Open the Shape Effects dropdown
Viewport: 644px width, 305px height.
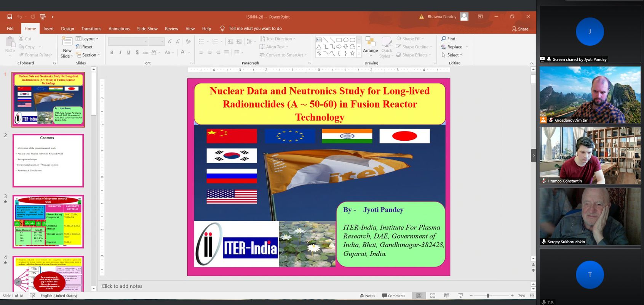(x=414, y=55)
